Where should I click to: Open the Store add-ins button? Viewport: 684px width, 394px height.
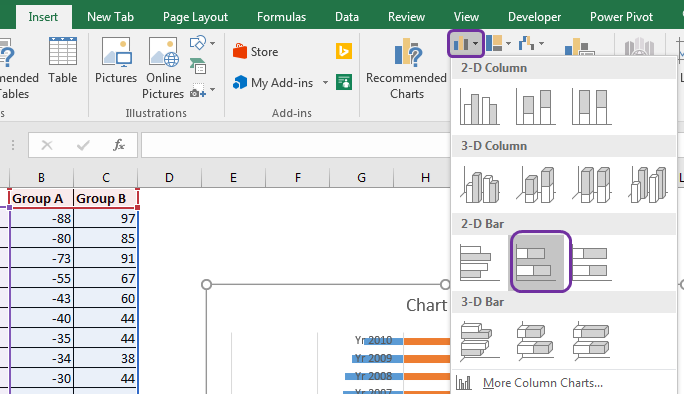point(256,51)
